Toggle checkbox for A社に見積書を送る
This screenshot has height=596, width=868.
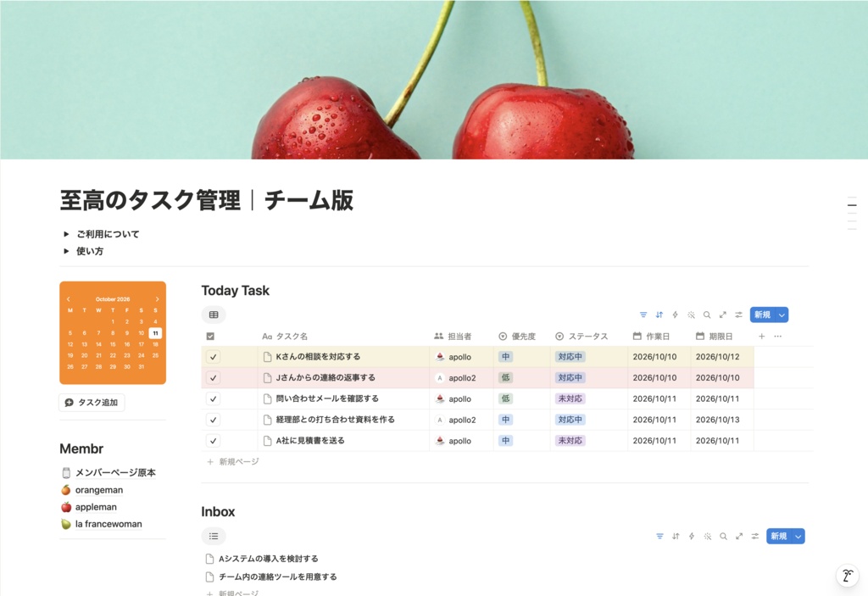coord(213,441)
